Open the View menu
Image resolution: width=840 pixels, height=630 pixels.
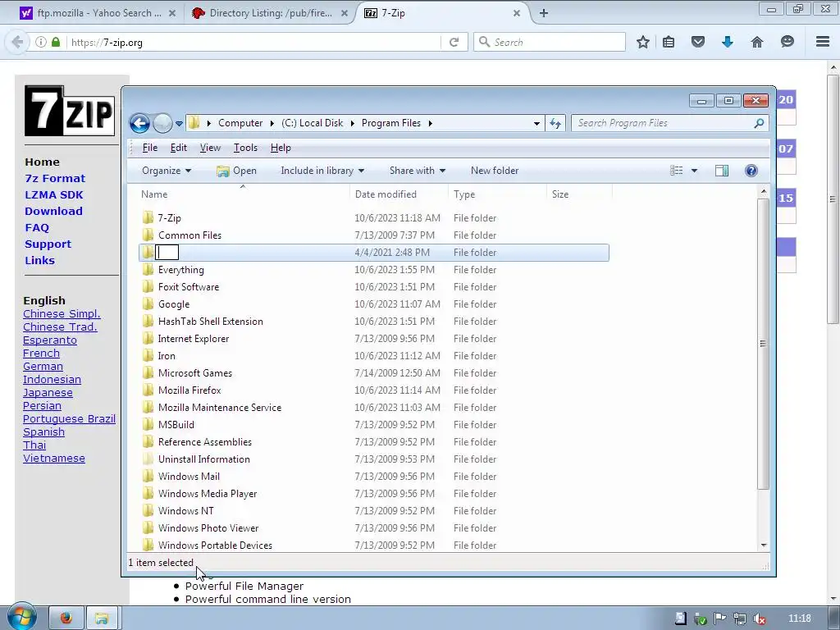click(x=210, y=148)
